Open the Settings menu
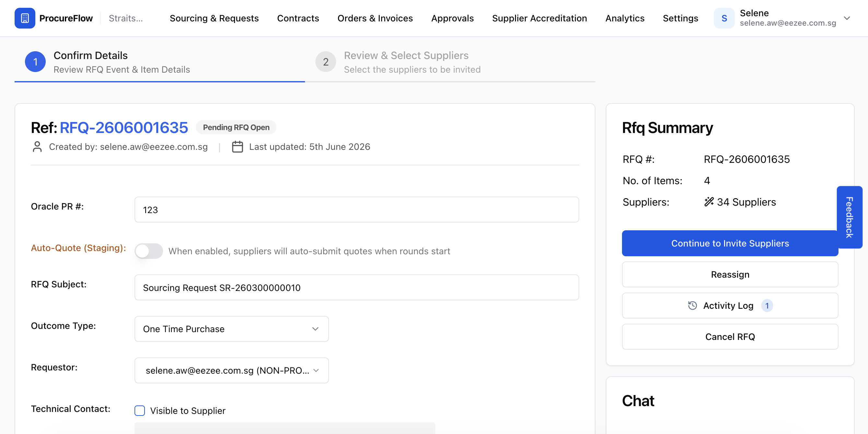Viewport: 868px width, 434px height. tap(680, 18)
